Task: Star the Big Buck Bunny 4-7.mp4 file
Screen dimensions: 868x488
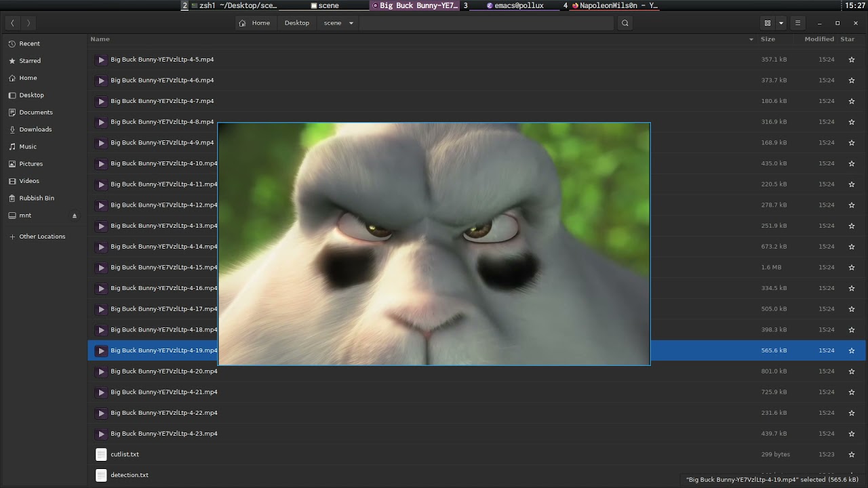Action: pyautogui.click(x=852, y=101)
